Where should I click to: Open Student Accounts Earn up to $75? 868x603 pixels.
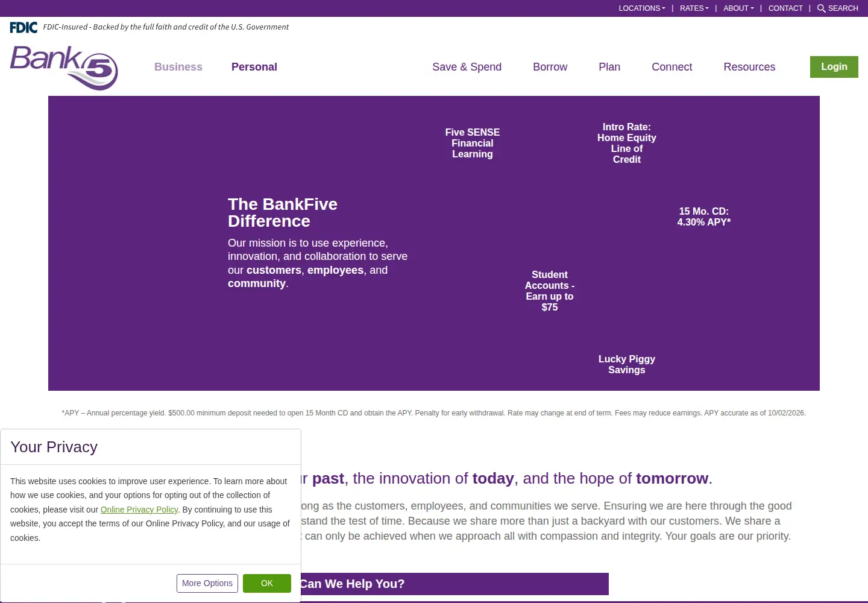(550, 291)
